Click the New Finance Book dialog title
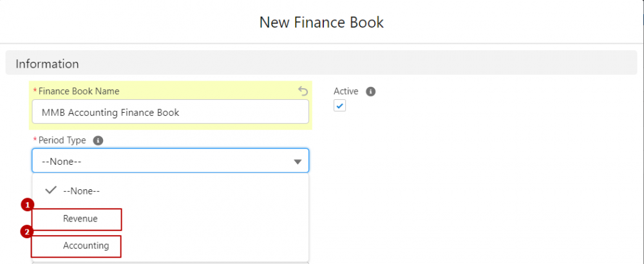The image size is (644, 264). click(x=321, y=22)
